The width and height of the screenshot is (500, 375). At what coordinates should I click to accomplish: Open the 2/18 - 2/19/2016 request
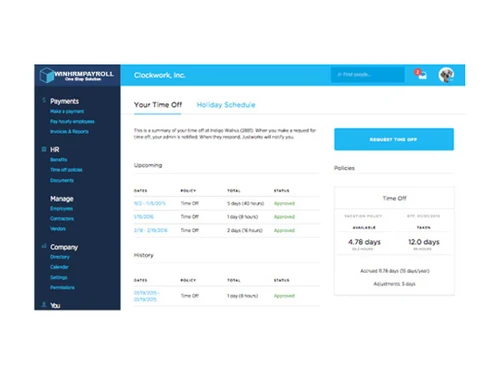point(151,230)
